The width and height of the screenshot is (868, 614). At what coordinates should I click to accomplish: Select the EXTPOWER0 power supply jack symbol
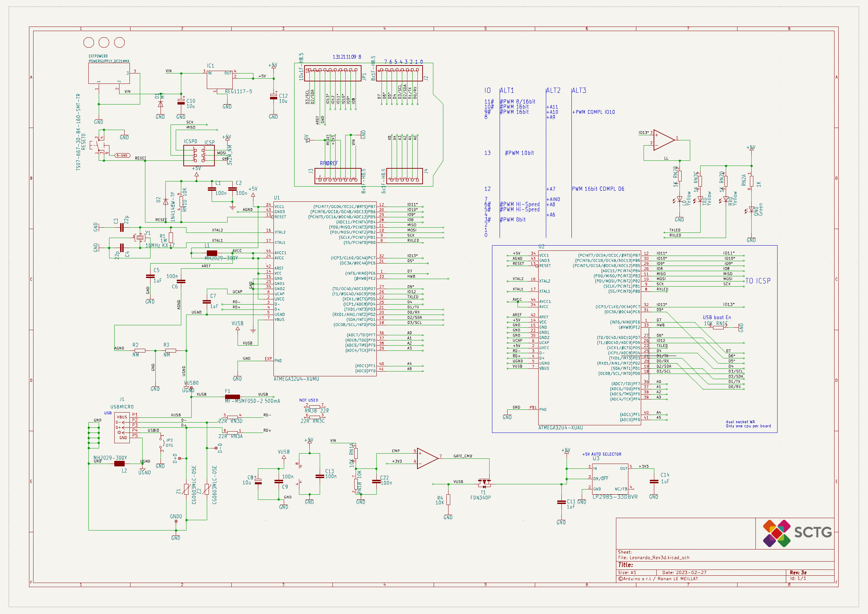click(109, 73)
